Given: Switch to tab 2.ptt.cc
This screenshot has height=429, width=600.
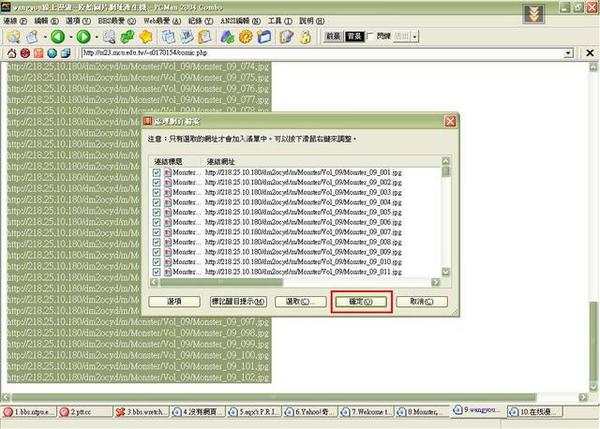Looking at the screenshot, I should pos(85,412).
